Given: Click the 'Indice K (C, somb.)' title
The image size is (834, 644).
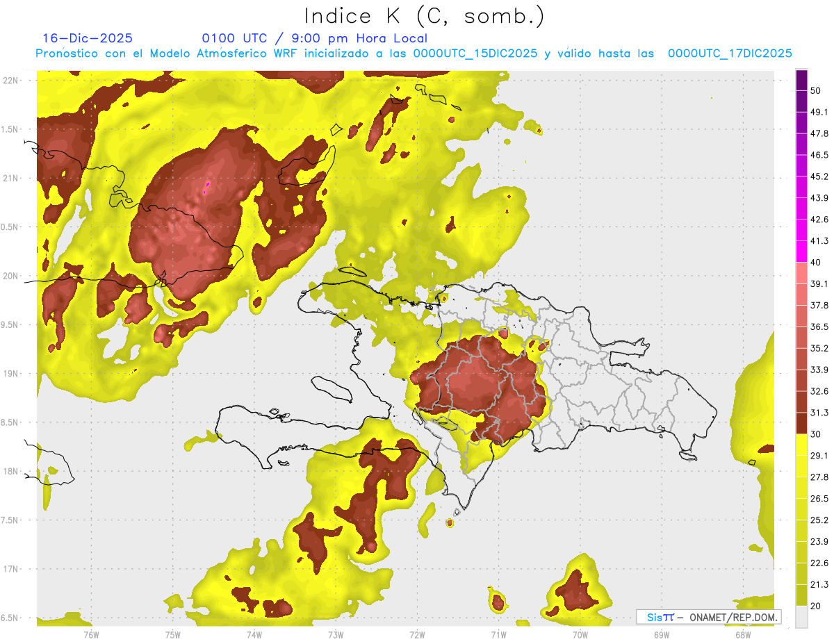Looking at the screenshot, I should tap(425, 16).
